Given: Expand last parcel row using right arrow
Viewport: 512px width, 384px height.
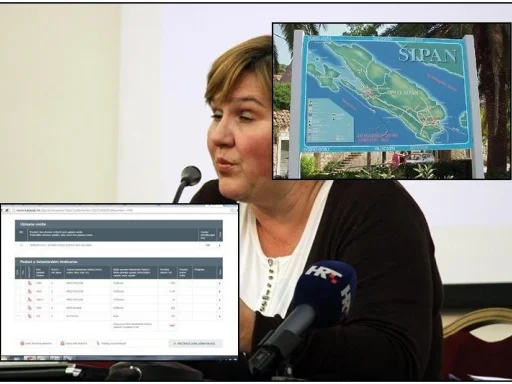Looking at the screenshot, I should pos(219,316).
